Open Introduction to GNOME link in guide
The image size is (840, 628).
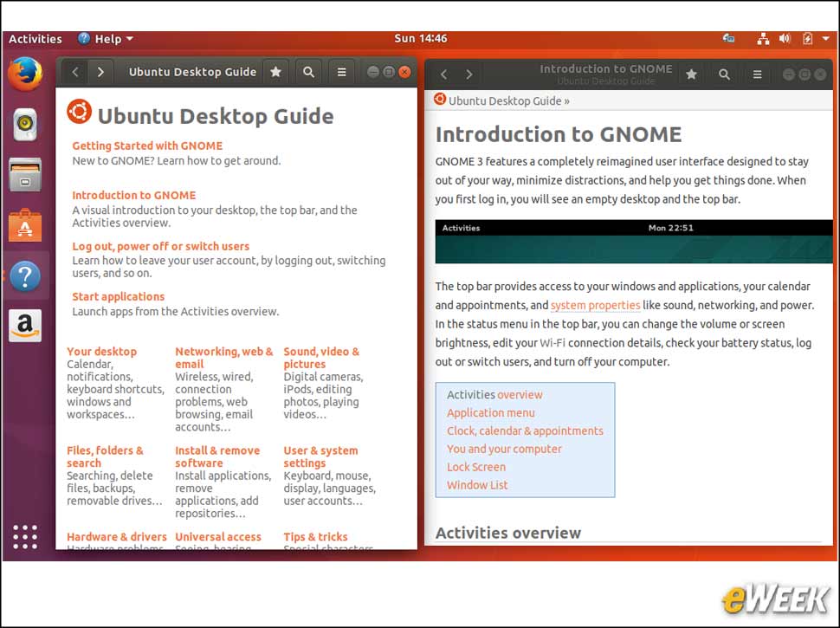coord(134,195)
